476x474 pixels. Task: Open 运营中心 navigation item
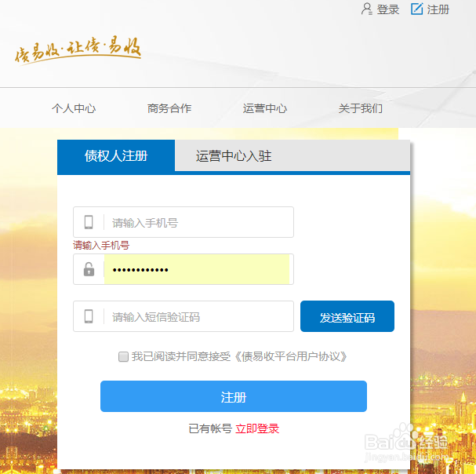point(265,108)
